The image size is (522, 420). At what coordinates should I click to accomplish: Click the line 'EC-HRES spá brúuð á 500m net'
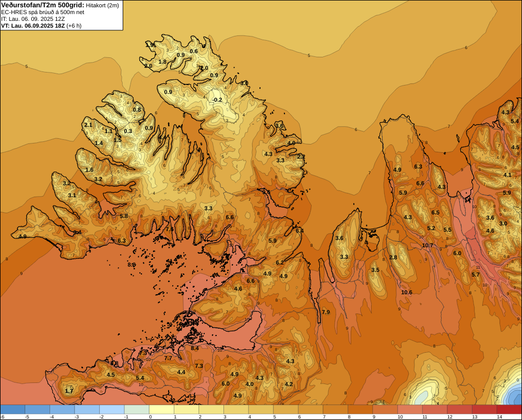tap(43, 12)
